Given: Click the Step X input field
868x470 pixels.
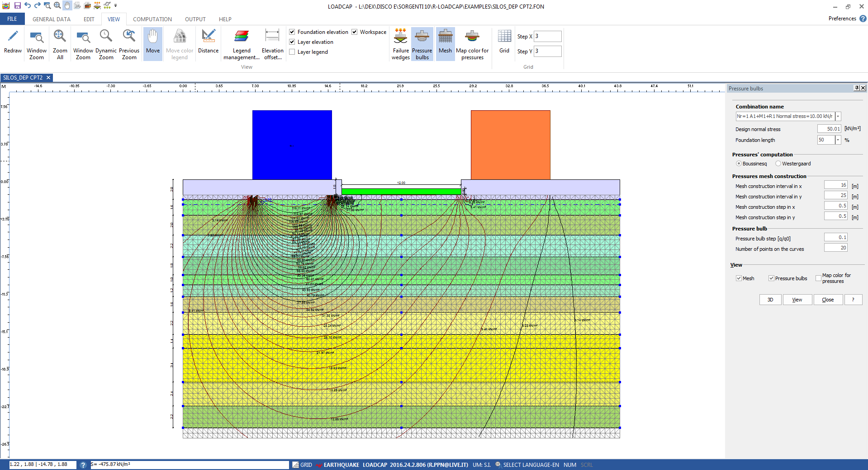Looking at the screenshot, I should click(548, 37).
